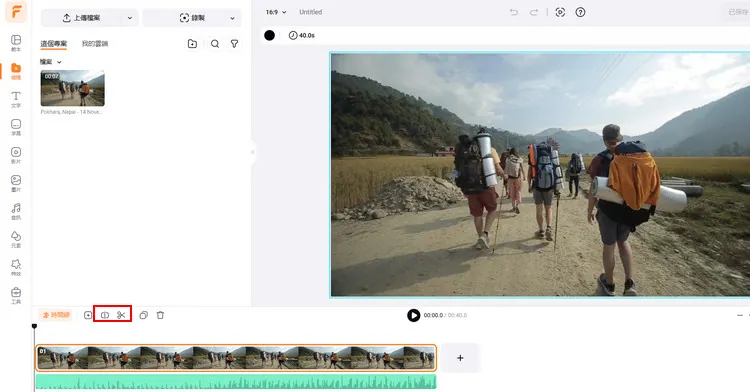The width and height of the screenshot is (750, 392).
Task: Open the music note Audio panel
Action: coord(16,211)
